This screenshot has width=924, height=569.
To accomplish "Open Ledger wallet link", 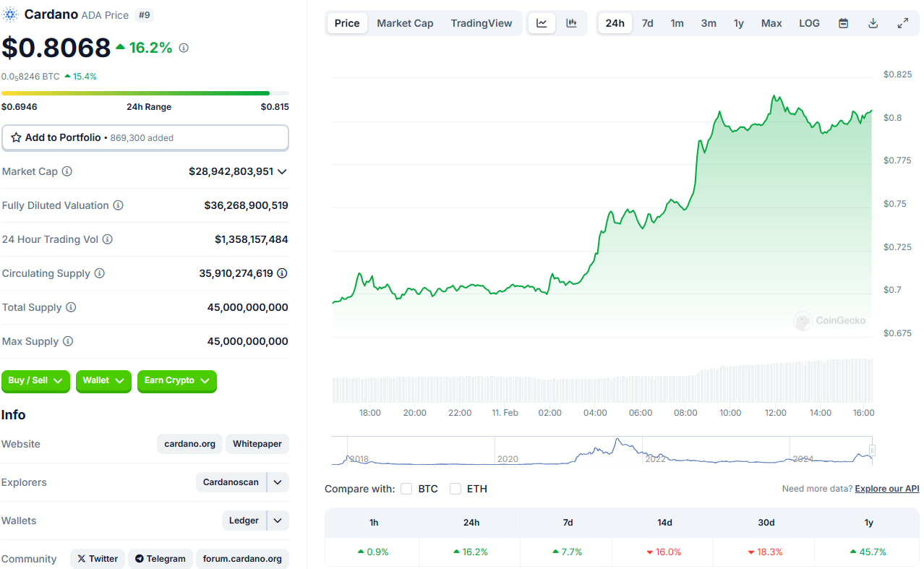I will click(x=244, y=521).
